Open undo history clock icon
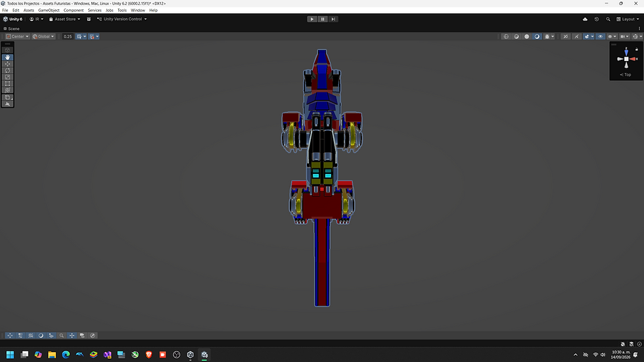This screenshot has width=644, height=362. (597, 19)
